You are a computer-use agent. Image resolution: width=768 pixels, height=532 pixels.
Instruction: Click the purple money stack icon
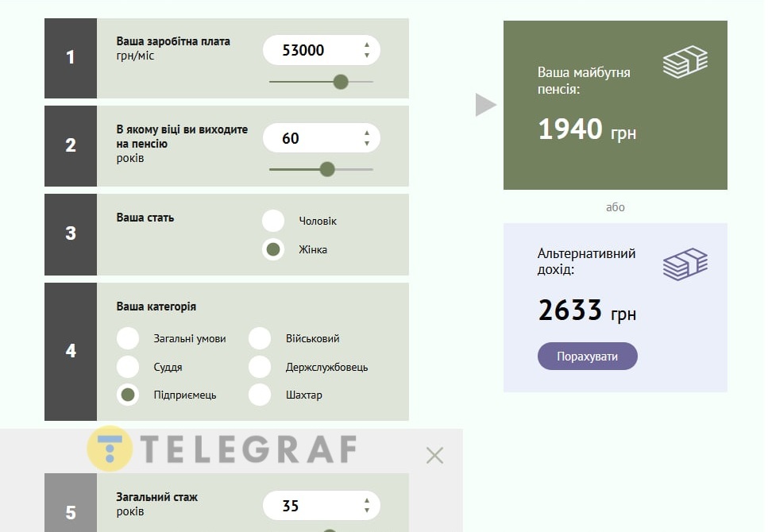coord(685,264)
